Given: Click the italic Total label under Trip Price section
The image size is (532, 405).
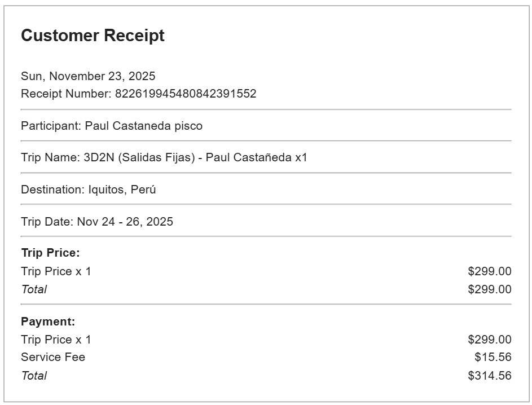Looking at the screenshot, I should pos(34,289).
